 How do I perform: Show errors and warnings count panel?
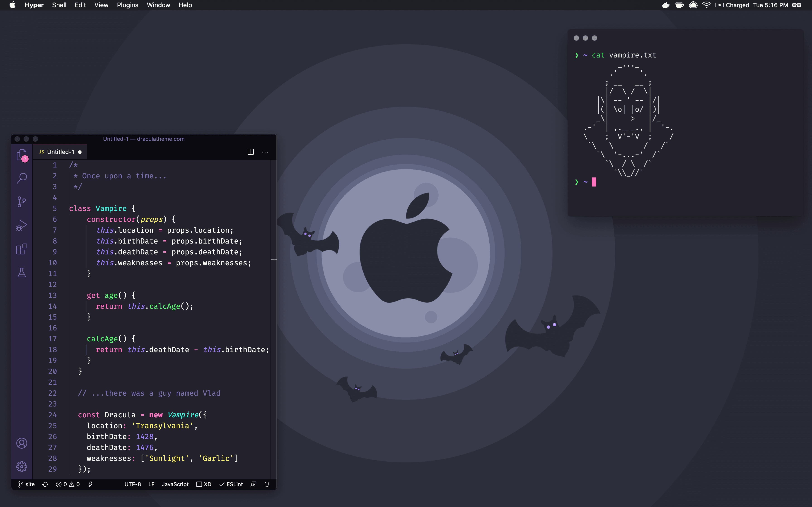[x=68, y=484]
